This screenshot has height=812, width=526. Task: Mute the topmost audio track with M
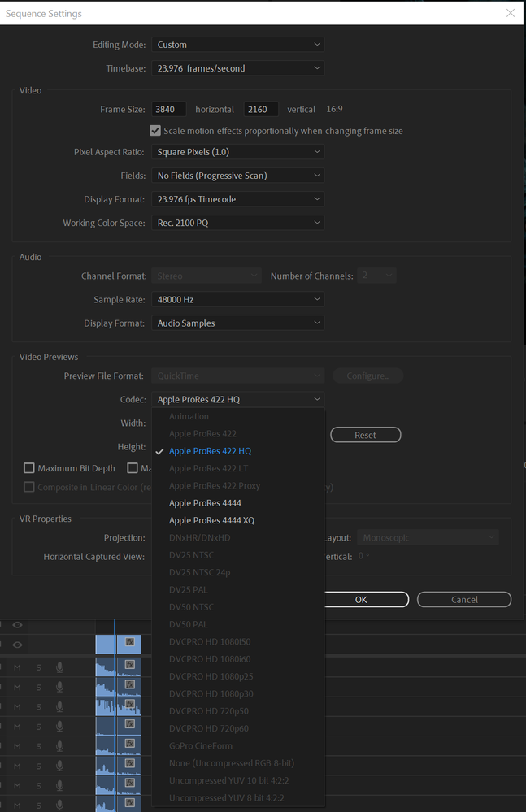pos(17,667)
